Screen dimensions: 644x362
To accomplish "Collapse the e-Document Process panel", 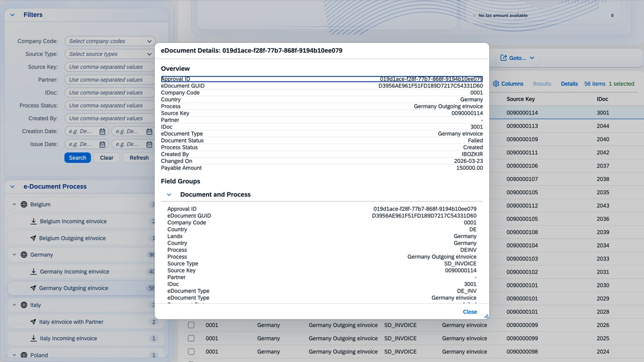I will point(13,187).
